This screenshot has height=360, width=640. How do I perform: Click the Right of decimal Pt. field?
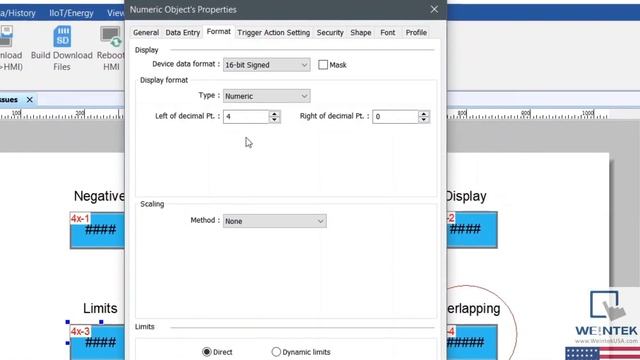pos(396,117)
